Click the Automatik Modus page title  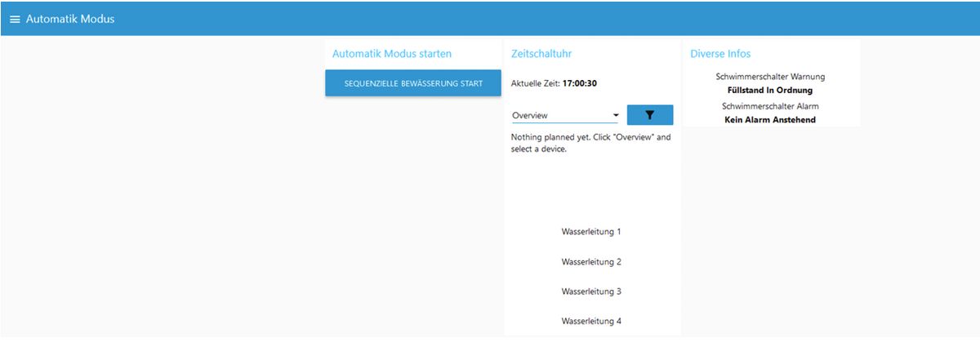click(70, 19)
